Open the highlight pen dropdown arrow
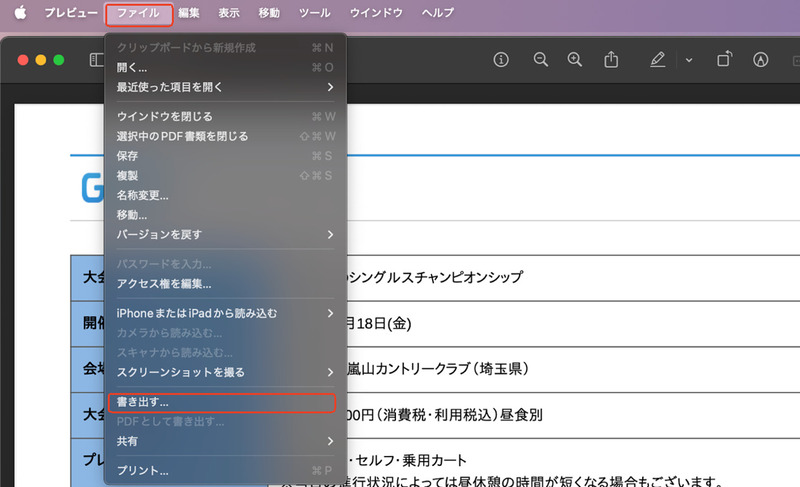The image size is (800, 487). coord(689,60)
